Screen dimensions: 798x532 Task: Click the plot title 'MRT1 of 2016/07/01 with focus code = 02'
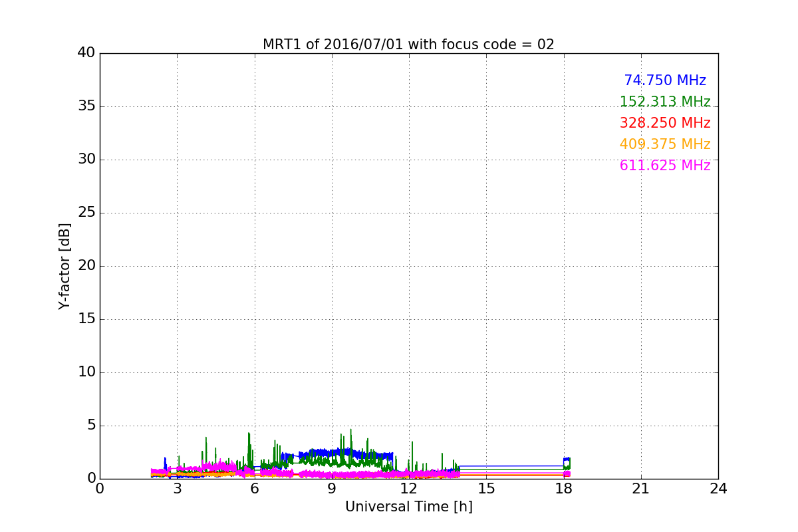point(408,45)
